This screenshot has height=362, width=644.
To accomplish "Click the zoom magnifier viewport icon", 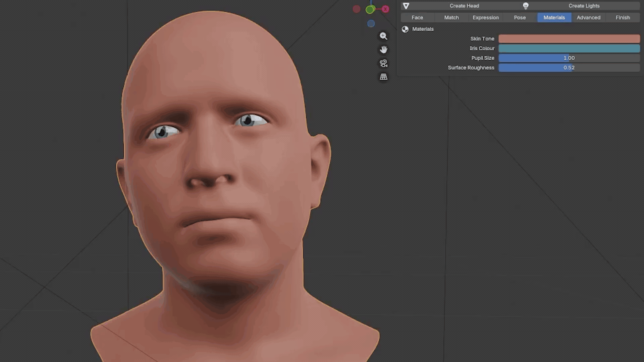I will point(383,36).
